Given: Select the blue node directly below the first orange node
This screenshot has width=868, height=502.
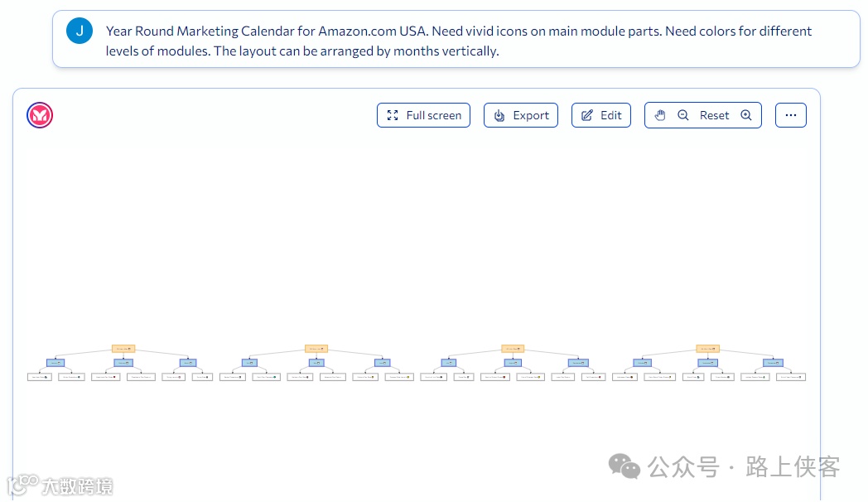Looking at the screenshot, I should [x=123, y=363].
